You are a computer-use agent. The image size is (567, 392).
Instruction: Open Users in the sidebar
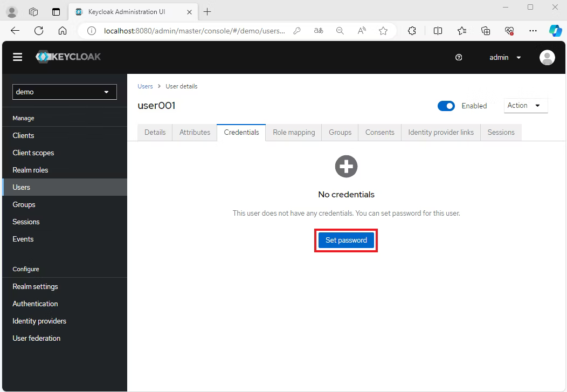65,187
